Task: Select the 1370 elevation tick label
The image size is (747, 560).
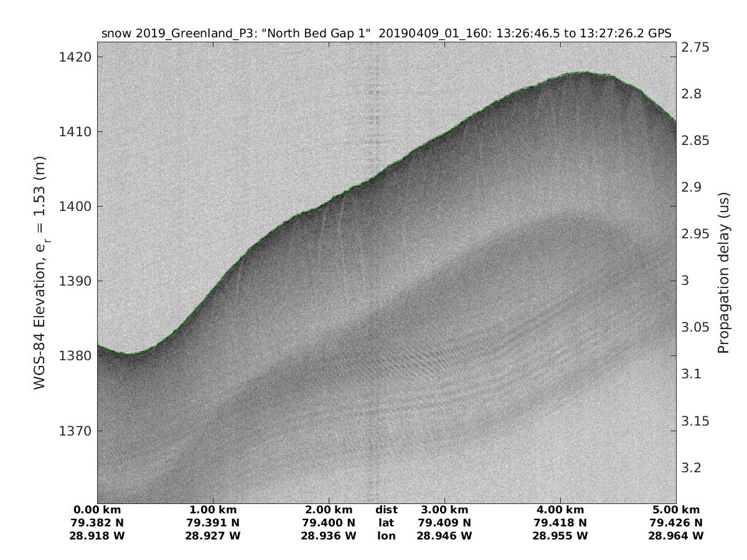Action: (x=73, y=431)
